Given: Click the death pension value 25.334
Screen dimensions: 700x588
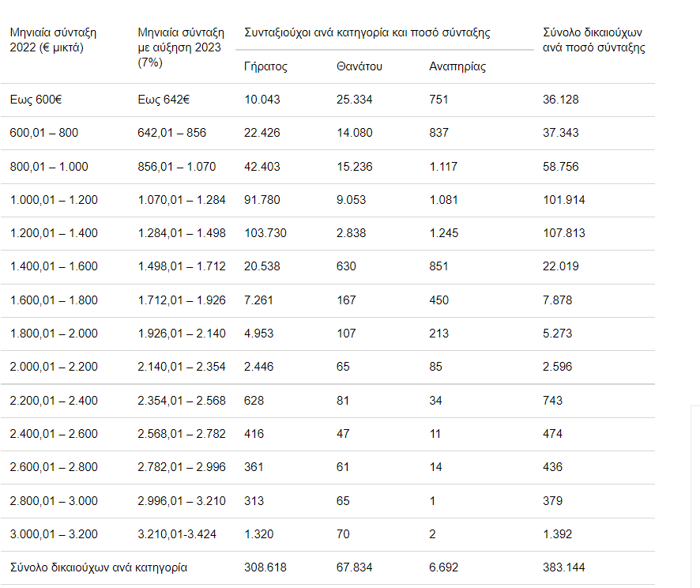Looking at the screenshot, I should click(x=354, y=100).
